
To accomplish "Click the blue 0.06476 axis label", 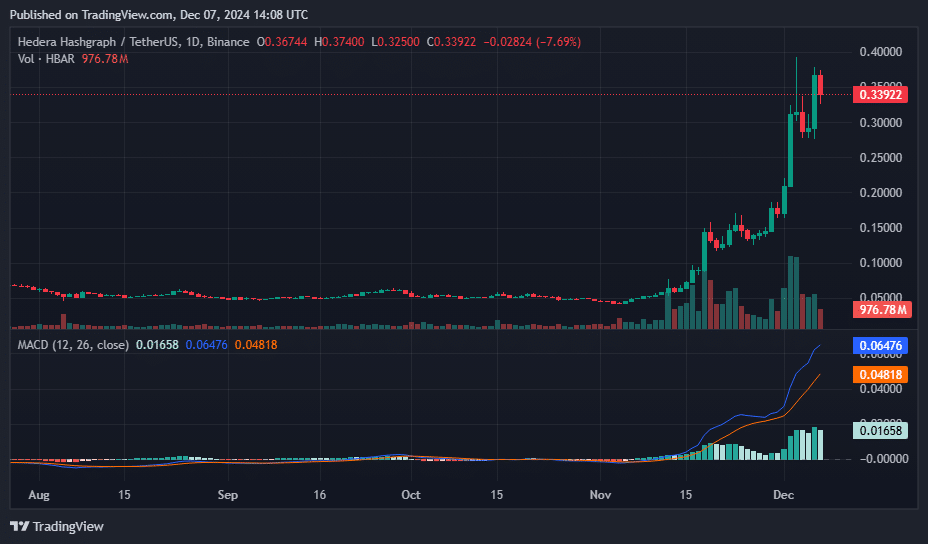I will [x=880, y=346].
